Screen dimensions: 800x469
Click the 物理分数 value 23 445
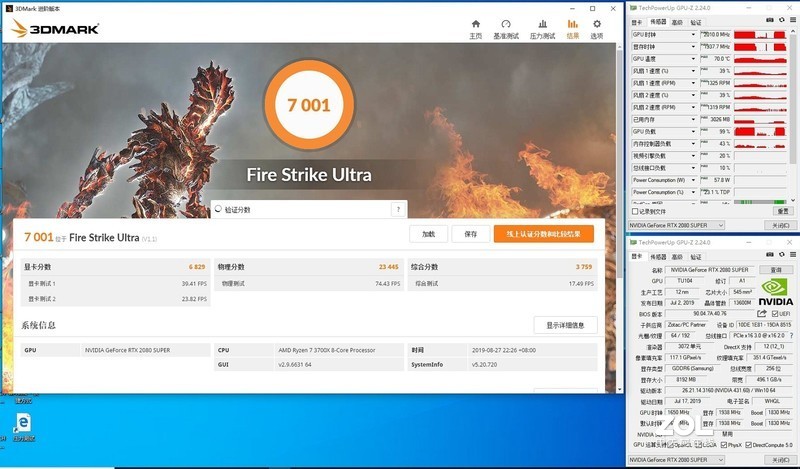coord(388,267)
